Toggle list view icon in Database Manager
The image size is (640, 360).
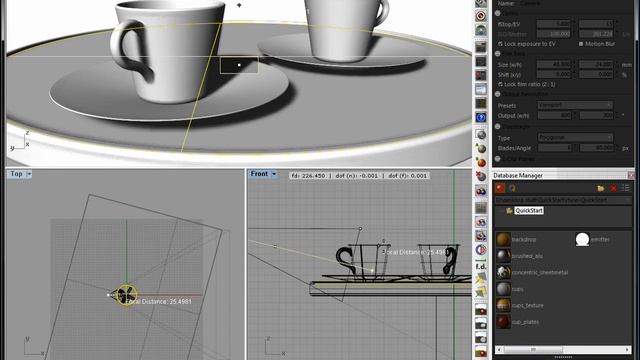pos(625,188)
